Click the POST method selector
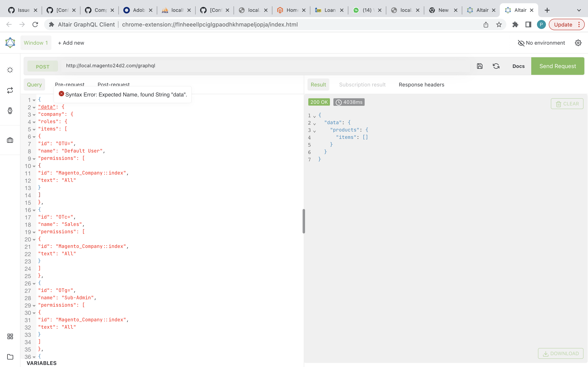588x367 pixels. (42, 66)
